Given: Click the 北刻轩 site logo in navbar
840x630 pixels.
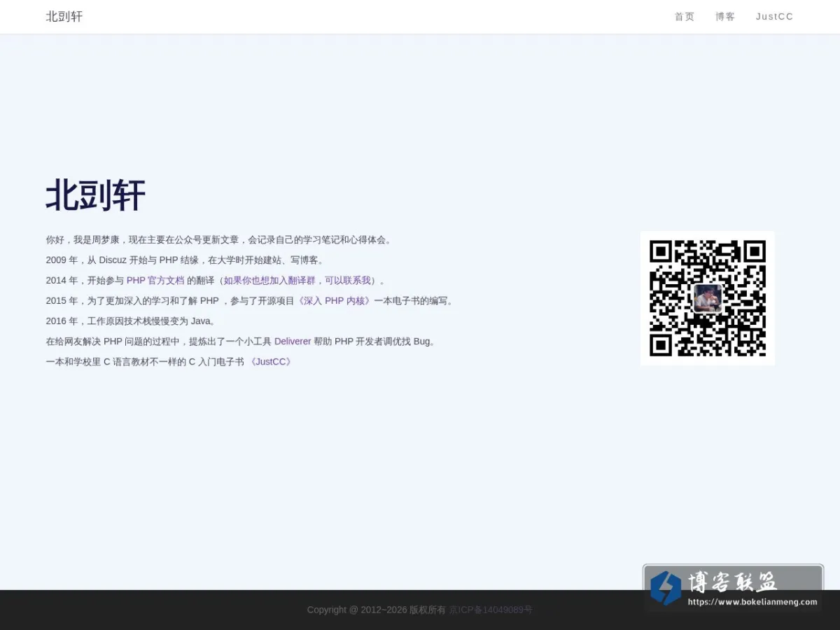Looking at the screenshot, I should click(x=64, y=17).
